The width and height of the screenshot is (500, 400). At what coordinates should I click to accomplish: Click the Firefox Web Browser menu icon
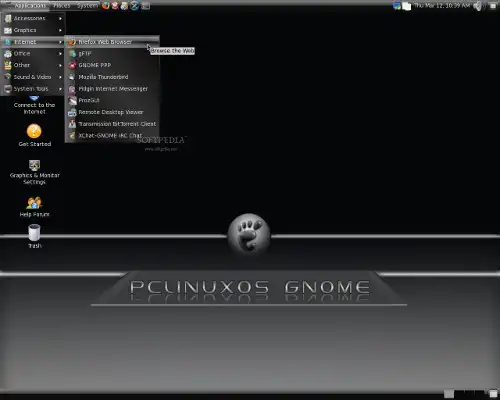[72, 42]
